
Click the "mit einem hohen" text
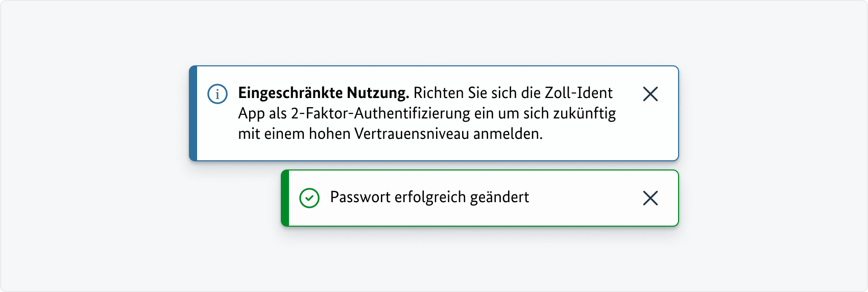click(x=294, y=134)
